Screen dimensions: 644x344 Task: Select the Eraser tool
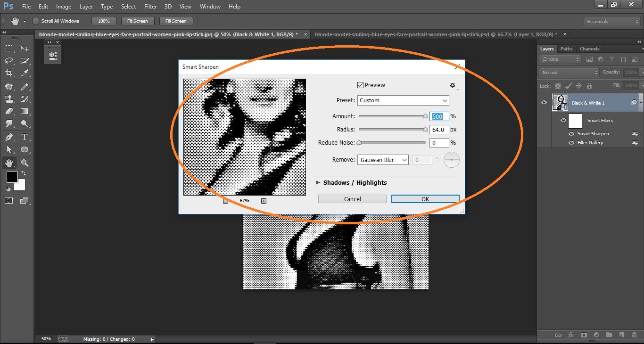point(8,111)
